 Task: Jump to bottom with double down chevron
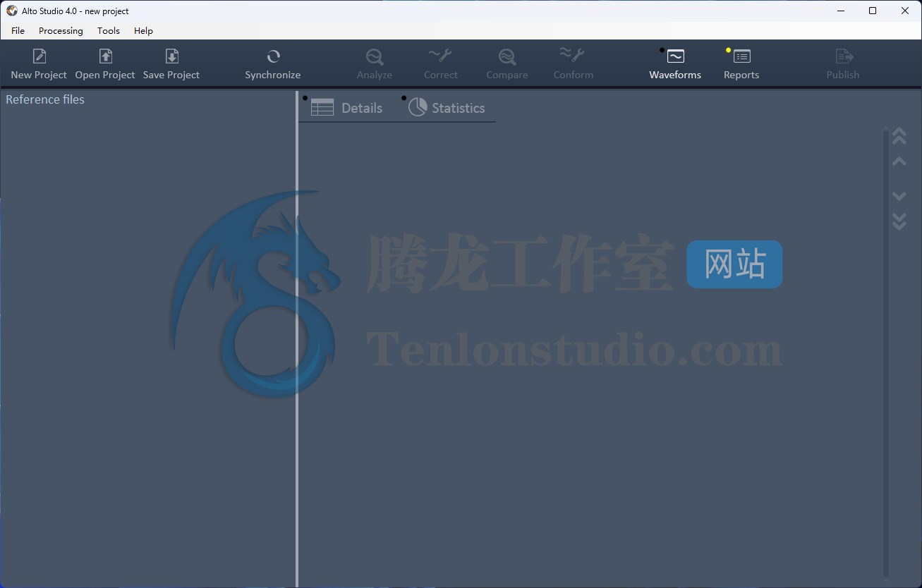899,221
